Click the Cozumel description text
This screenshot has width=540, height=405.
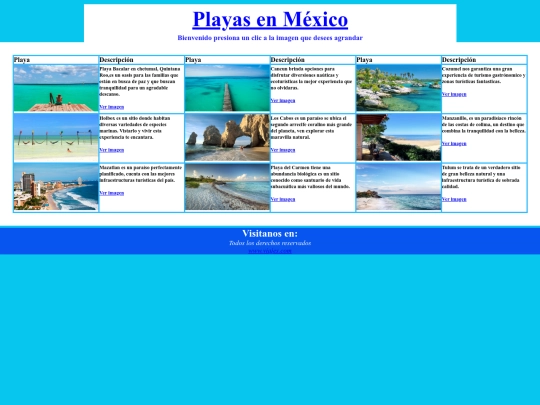(484, 75)
